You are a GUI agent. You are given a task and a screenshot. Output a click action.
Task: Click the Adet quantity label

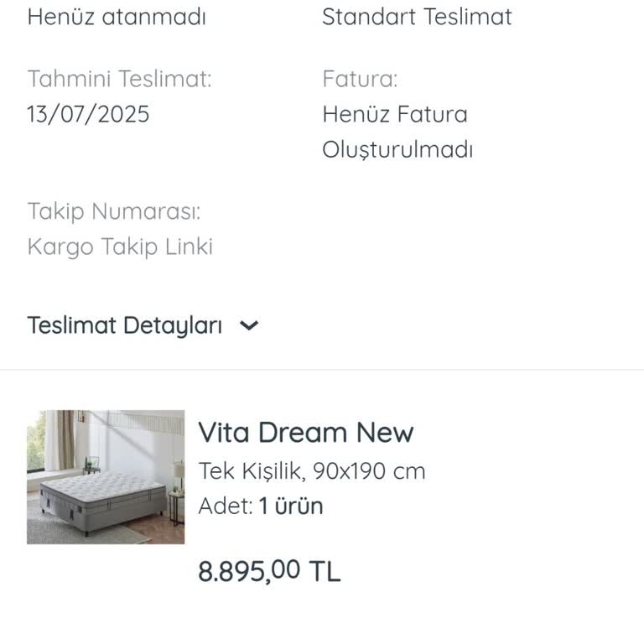tap(225, 506)
